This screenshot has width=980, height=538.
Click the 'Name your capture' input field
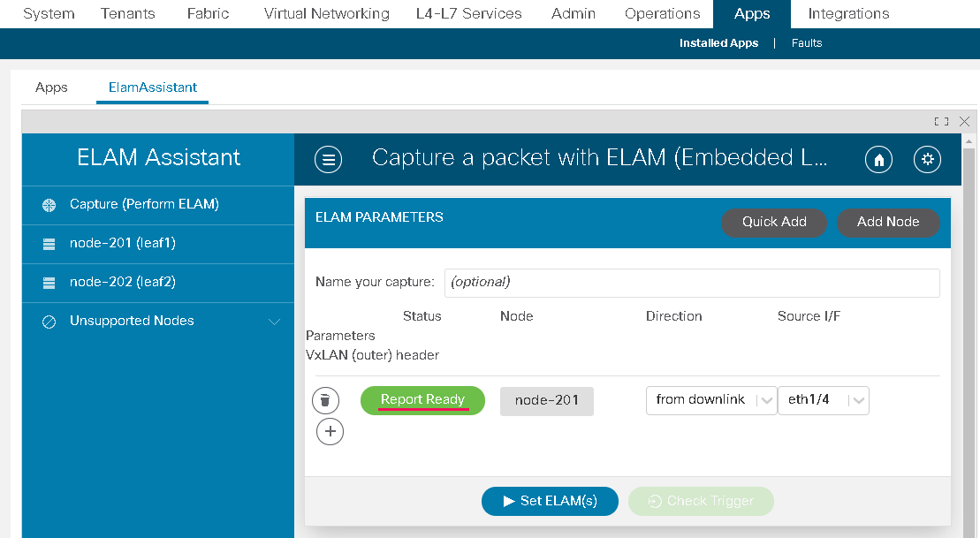click(692, 283)
